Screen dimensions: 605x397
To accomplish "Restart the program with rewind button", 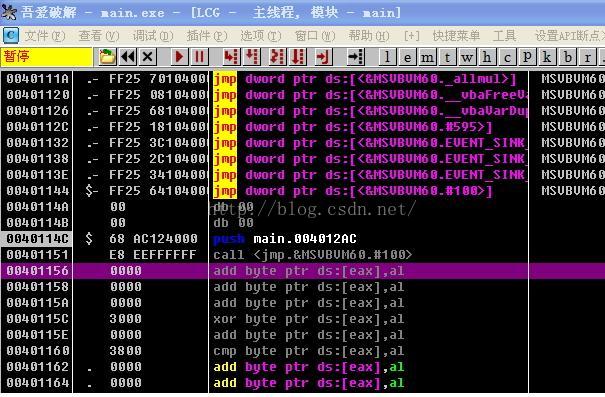I will pyautogui.click(x=128, y=57).
